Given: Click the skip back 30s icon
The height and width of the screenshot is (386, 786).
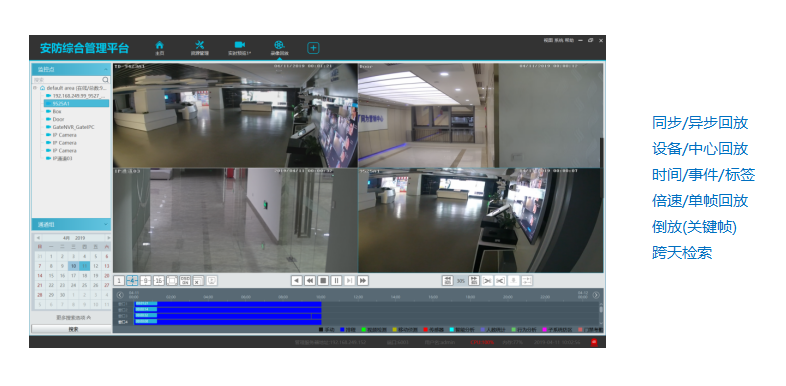Looking at the screenshot, I should coord(448,281).
